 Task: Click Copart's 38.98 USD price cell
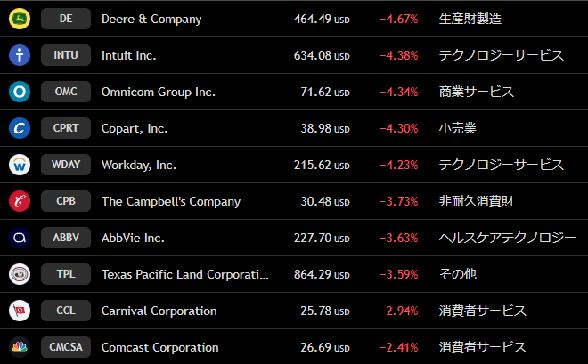pos(322,128)
